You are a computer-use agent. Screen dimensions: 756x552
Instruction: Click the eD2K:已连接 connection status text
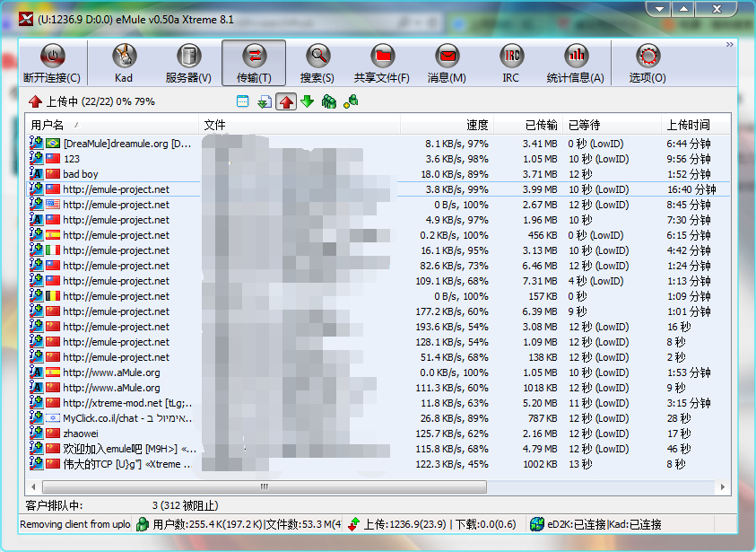click(576, 524)
